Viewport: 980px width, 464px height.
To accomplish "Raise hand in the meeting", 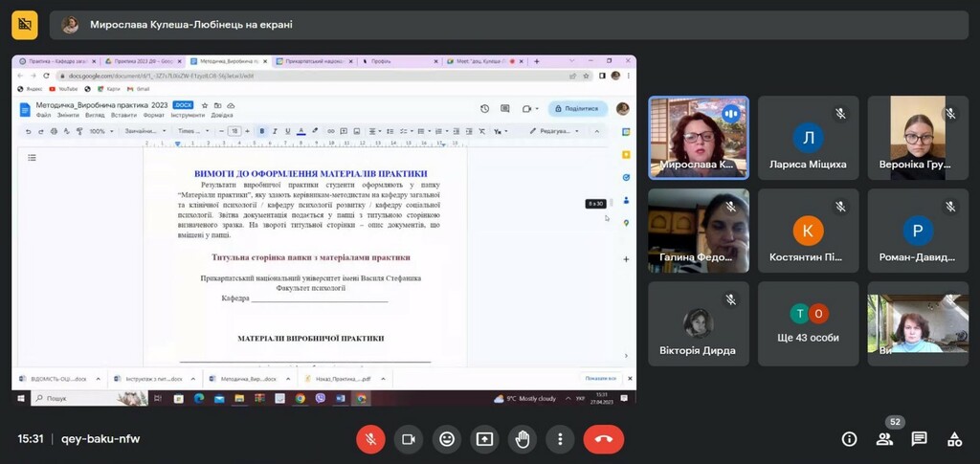I will 522,439.
